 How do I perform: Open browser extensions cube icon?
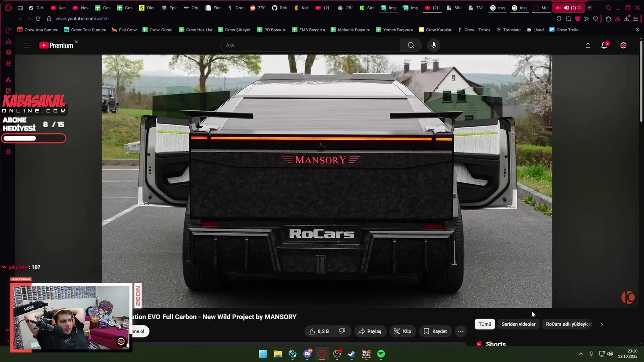tap(608, 19)
